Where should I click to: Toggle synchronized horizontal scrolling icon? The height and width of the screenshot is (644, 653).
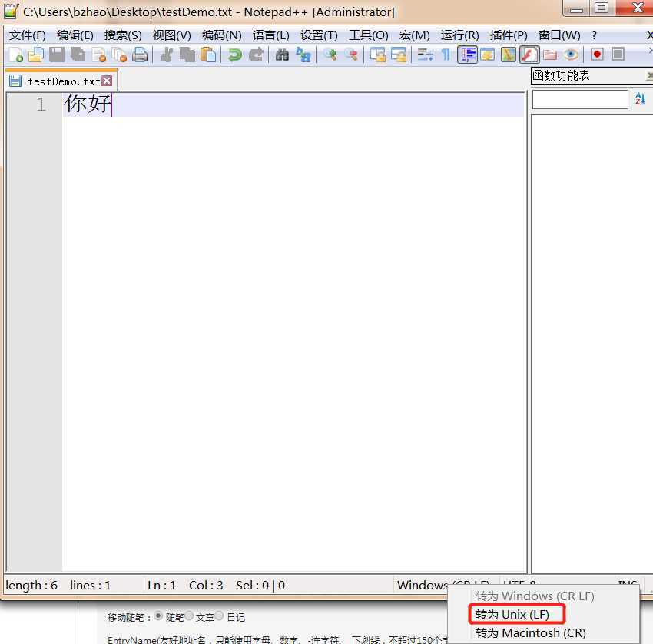(x=399, y=55)
